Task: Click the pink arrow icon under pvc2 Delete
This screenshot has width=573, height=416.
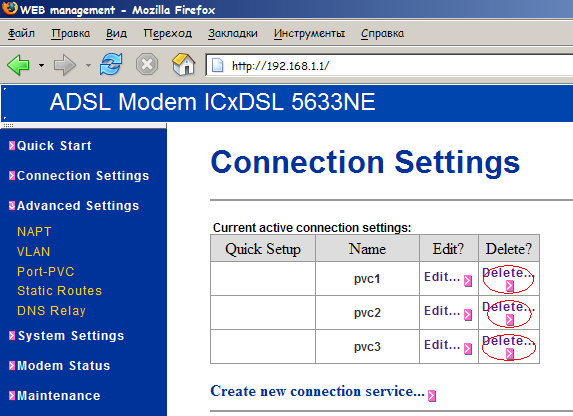Action: click(x=510, y=320)
